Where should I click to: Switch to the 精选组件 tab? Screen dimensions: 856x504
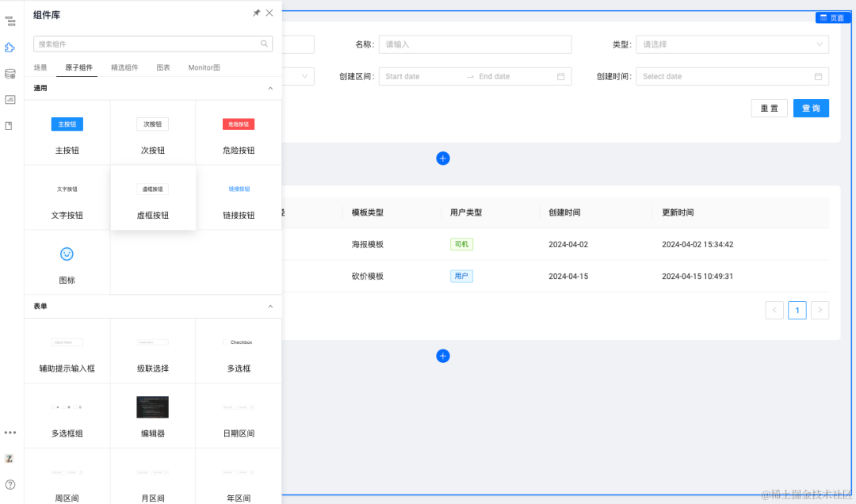pyautogui.click(x=124, y=67)
